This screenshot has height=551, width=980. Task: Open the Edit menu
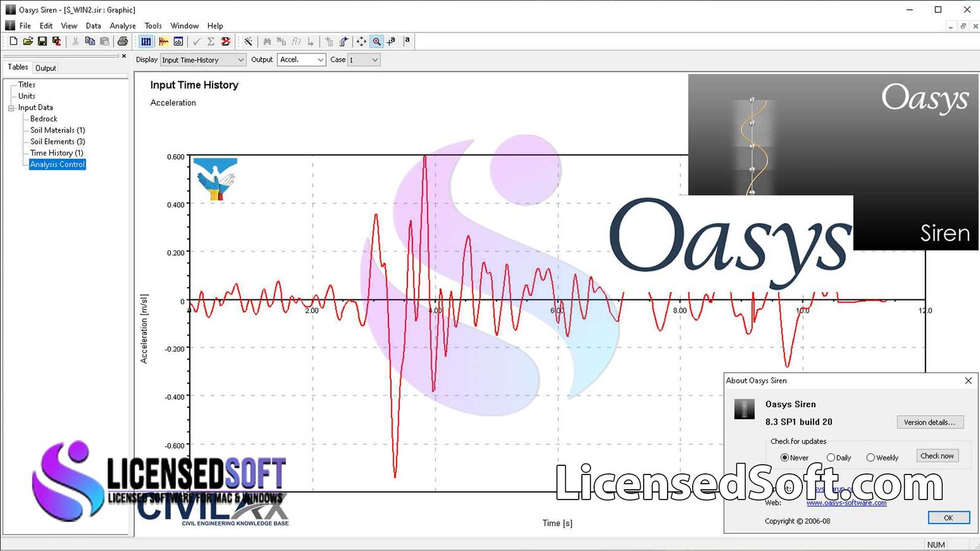pos(46,26)
